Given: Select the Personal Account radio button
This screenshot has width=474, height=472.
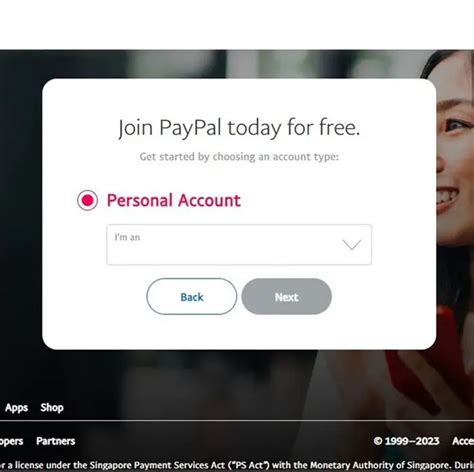Looking at the screenshot, I should 87,200.
